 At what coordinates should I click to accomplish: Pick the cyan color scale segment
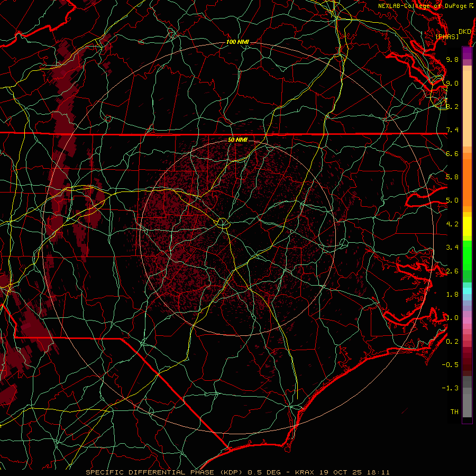[x=467, y=291]
